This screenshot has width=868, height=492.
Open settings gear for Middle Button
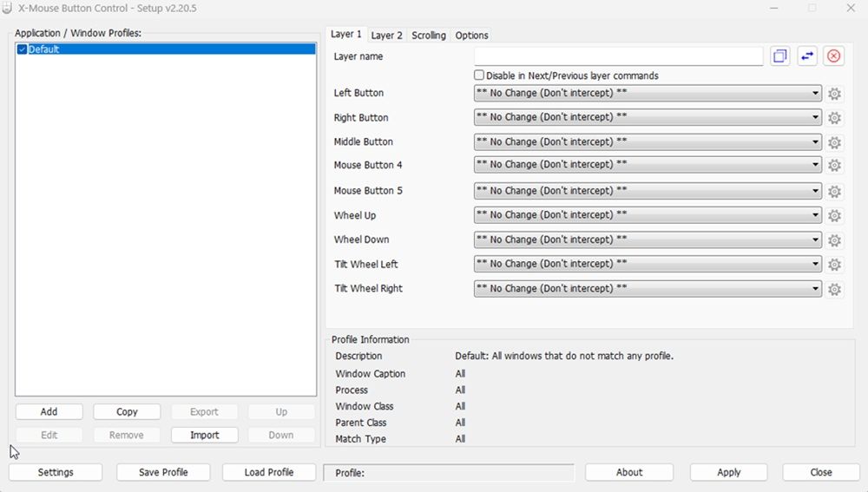(x=834, y=142)
